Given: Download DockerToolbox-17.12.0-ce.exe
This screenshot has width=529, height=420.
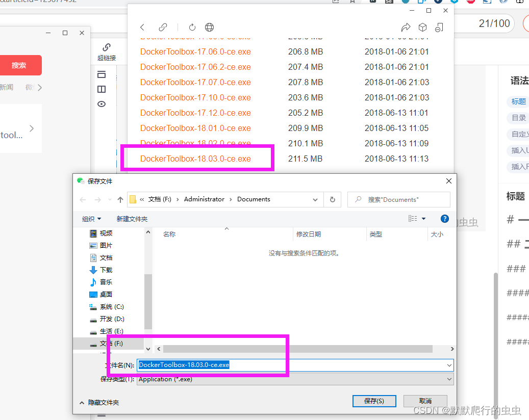Looking at the screenshot, I should tap(196, 113).
